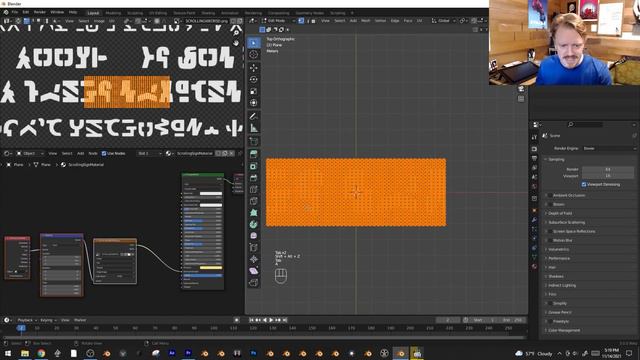
Task: Open the Keying menu in timeline
Action: pos(48,320)
